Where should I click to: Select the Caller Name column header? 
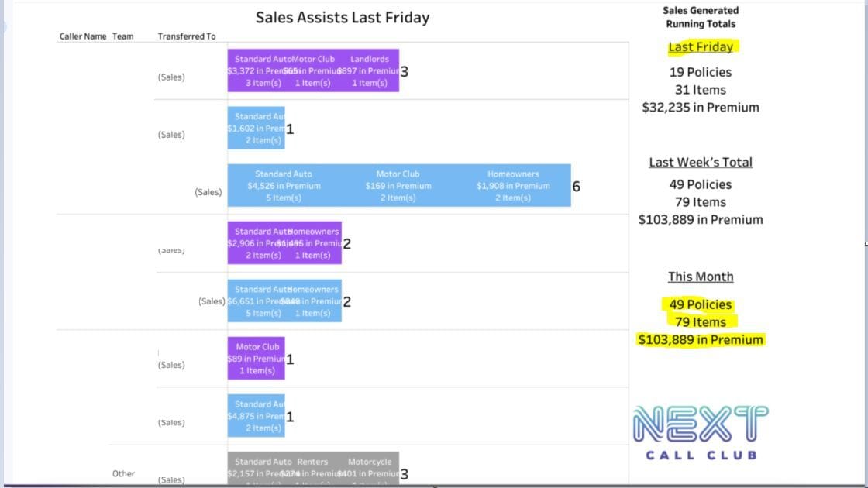[83, 36]
